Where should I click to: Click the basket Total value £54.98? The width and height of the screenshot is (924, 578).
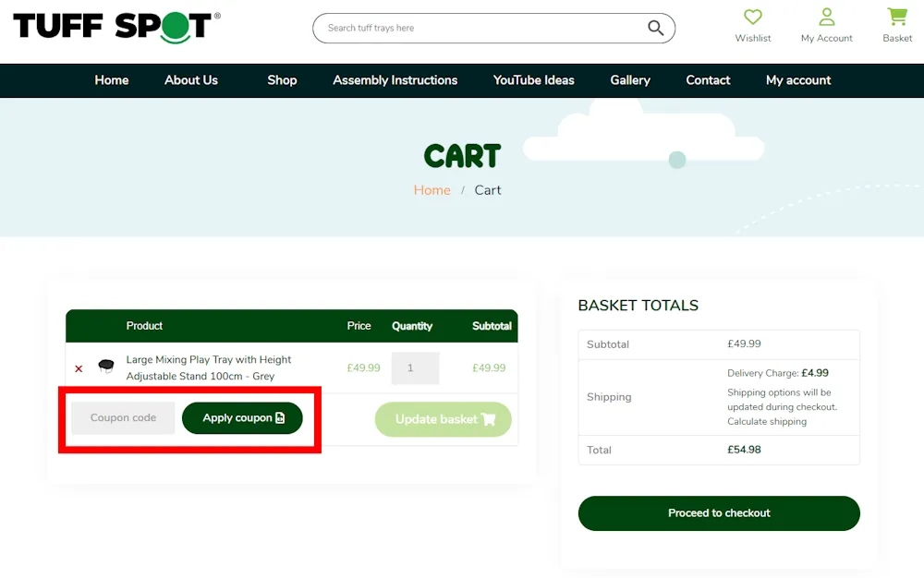[744, 450]
